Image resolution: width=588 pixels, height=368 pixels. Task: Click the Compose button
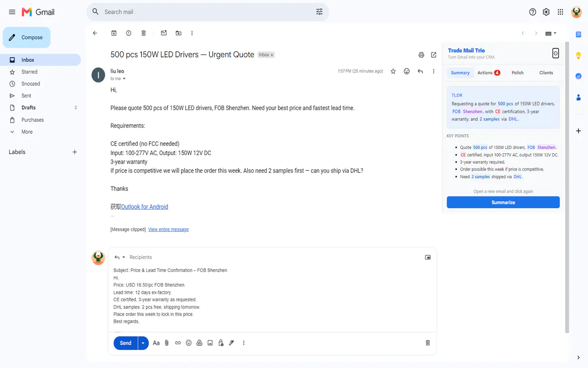27,37
